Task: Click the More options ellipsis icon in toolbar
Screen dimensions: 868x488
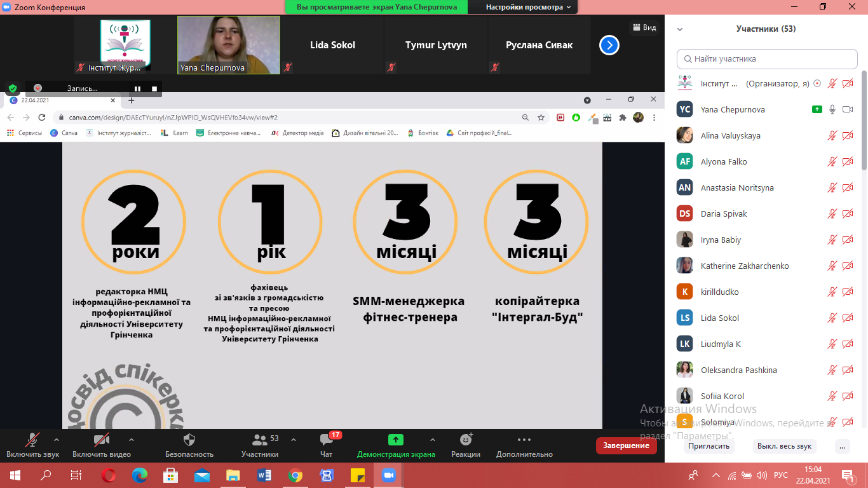Action: pos(524,440)
